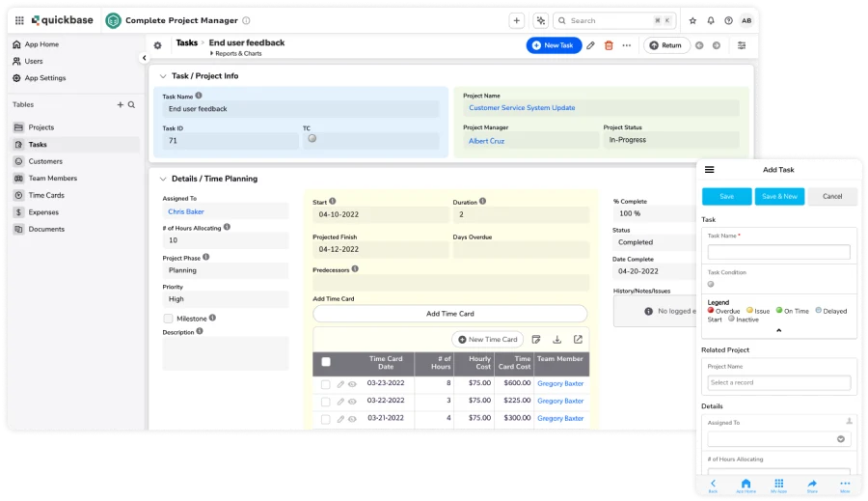This screenshot has width=868, height=501.
Task: Open Project Name select a record field
Action: point(778,382)
